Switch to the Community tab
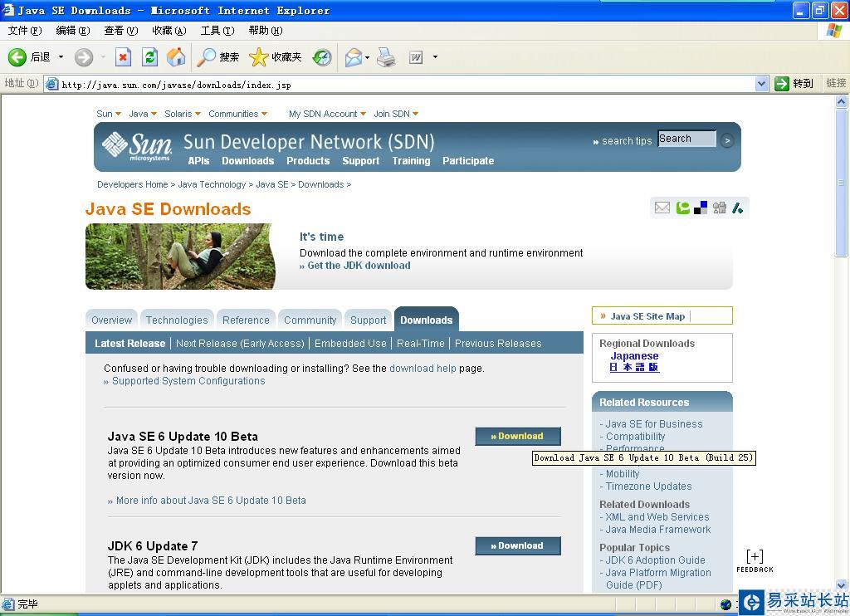This screenshot has width=850, height=616. point(310,320)
